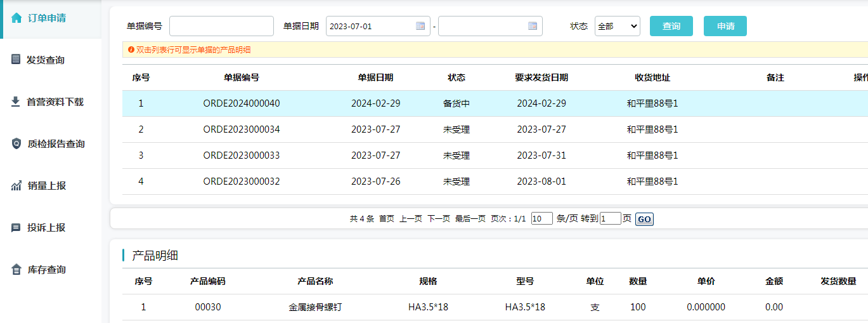This screenshot has height=323, width=868.
Task: Click the shield icon beside 质检报告查询
Action: coord(16,143)
